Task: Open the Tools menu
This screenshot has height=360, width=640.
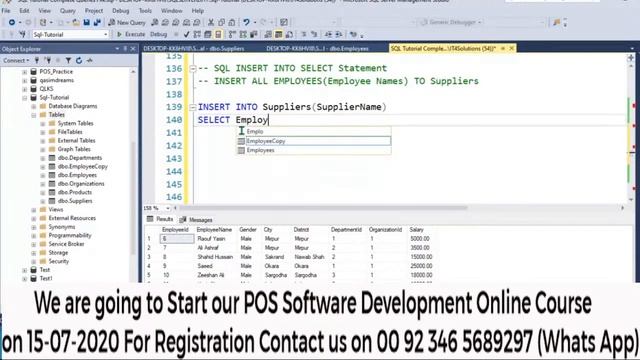Action: (145, 11)
